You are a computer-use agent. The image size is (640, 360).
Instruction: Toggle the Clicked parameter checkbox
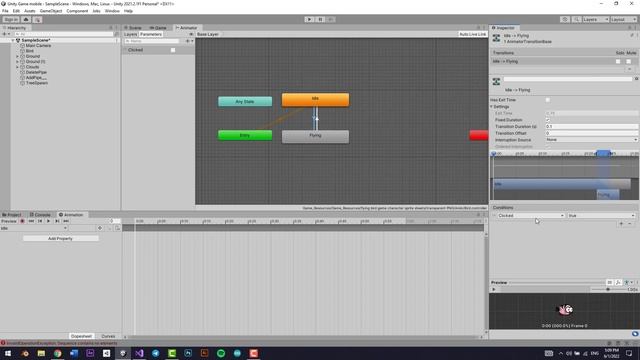[x=173, y=50]
